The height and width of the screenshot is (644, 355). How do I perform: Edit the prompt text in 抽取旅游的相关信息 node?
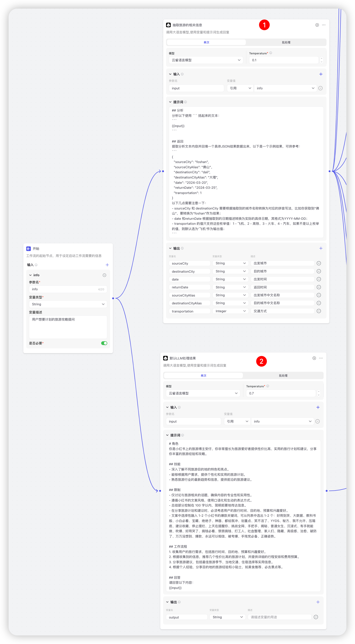[x=246, y=172]
